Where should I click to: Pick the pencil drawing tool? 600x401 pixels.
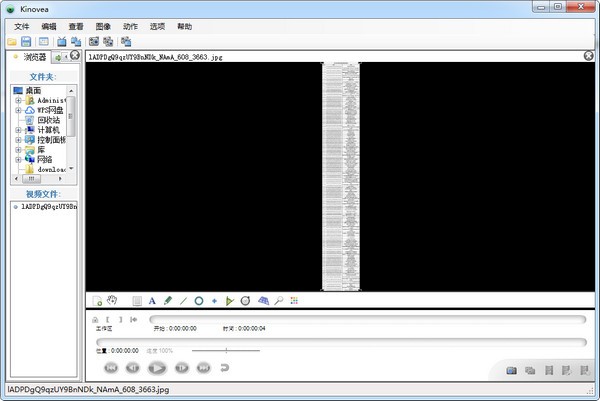click(168, 301)
